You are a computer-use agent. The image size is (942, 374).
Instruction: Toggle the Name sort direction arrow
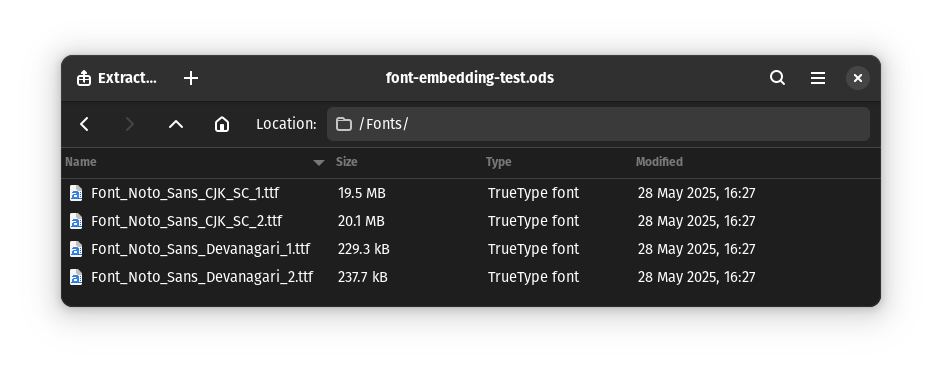pos(319,163)
